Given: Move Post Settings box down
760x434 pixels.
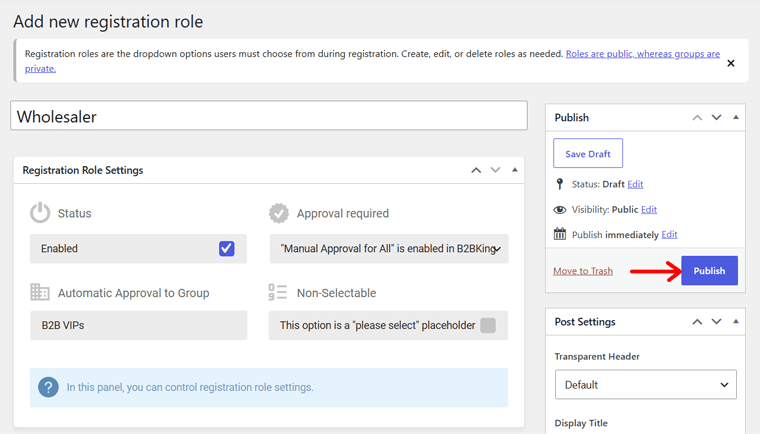Looking at the screenshot, I should click(716, 321).
